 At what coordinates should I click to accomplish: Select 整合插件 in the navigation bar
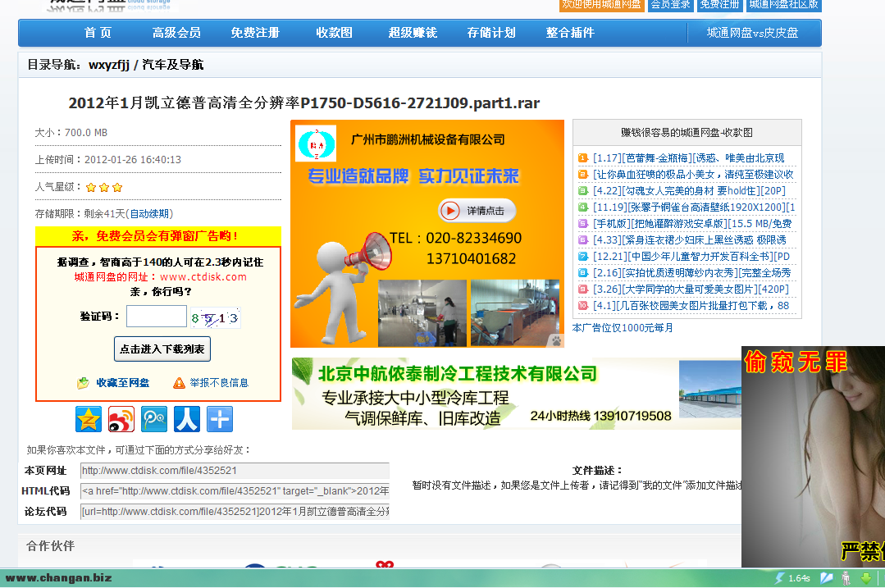click(x=570, y=33)
